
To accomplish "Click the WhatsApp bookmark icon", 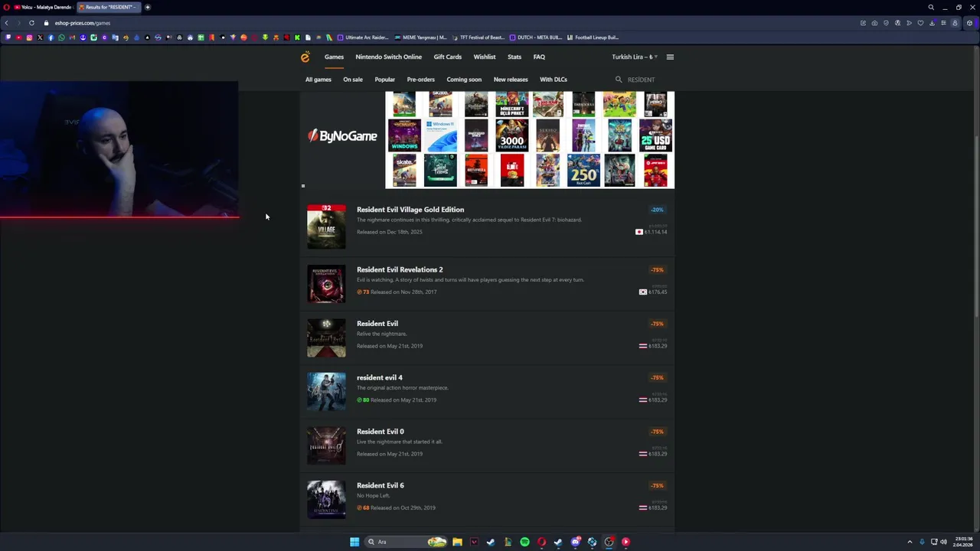I will click(x=62, y=37).
